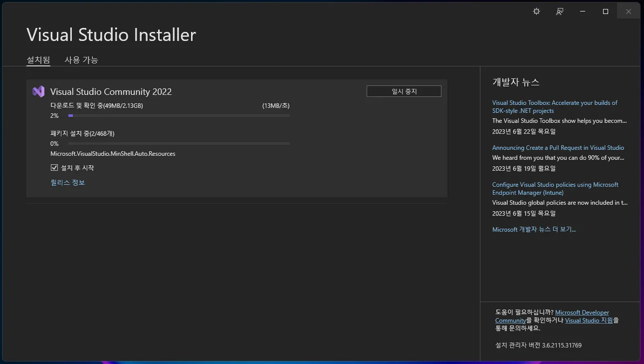Minimize the Visual Studio Installer window
This screenshot has height=364, width=644.
(x=583, y=11)
